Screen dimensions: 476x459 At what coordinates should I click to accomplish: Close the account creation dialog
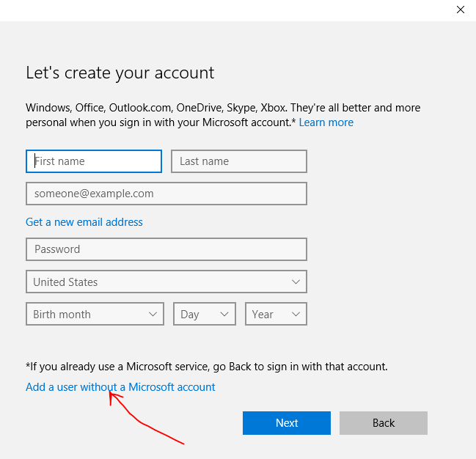[460, 10]
